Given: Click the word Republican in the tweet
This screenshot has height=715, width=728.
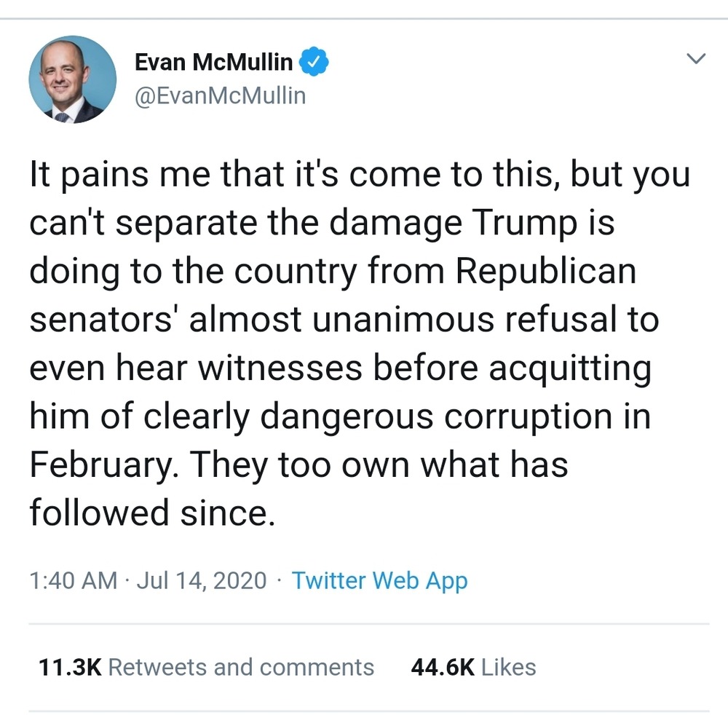Looking at the screenshot, I should tap(545, 272).
